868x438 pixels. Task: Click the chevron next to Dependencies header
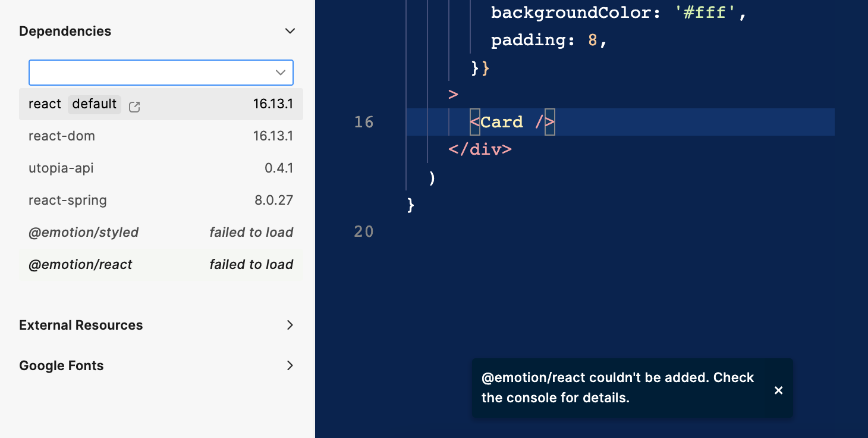pos(290,30)
